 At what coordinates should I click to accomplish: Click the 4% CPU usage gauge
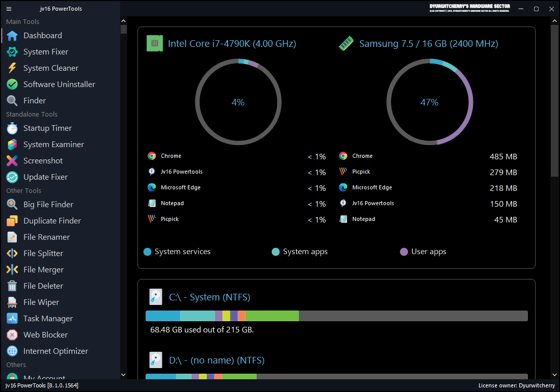(238, 102)
